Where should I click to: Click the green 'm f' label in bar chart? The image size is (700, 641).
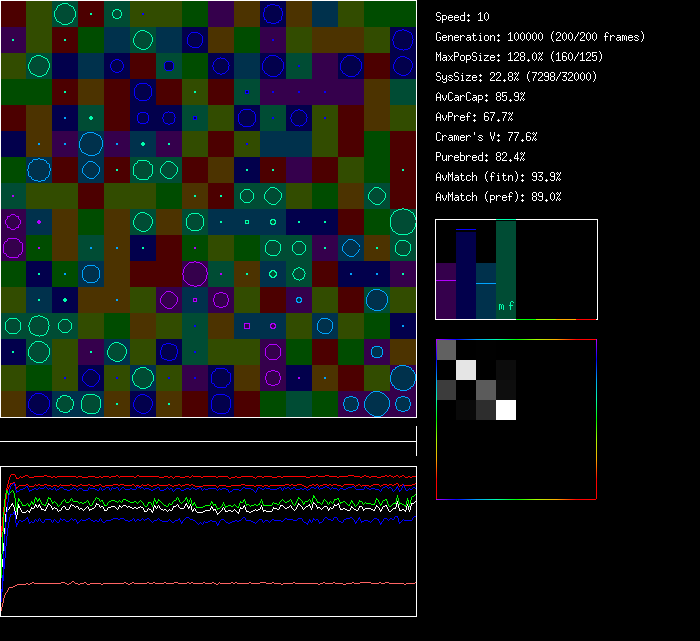(x=506, y=307)
